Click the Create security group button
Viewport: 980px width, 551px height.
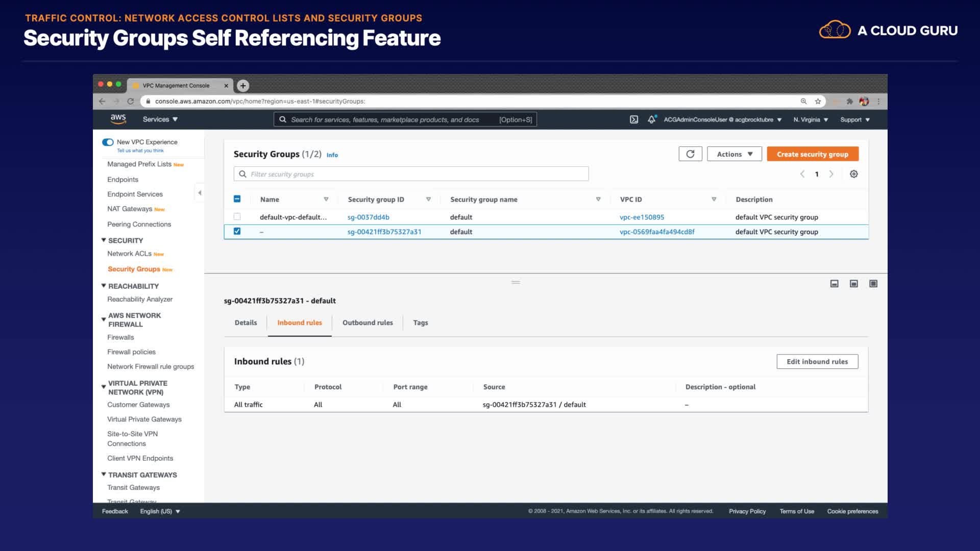tap(812, 154)
